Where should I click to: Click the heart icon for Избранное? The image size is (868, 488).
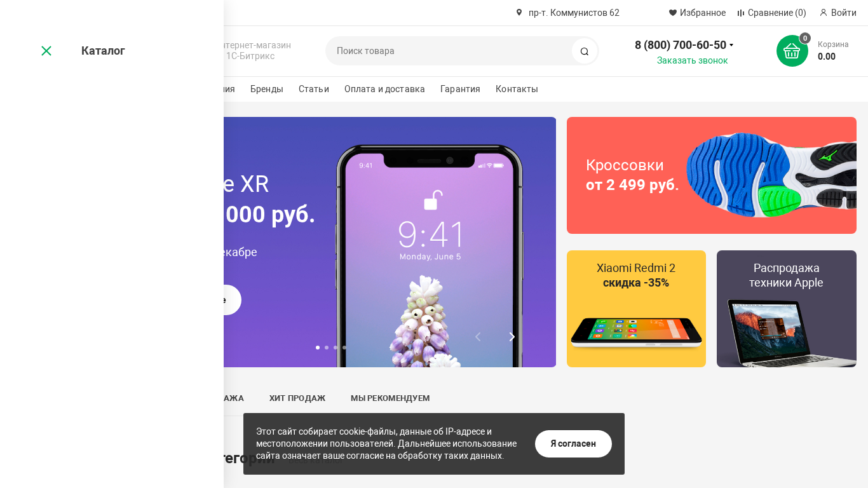673,13
